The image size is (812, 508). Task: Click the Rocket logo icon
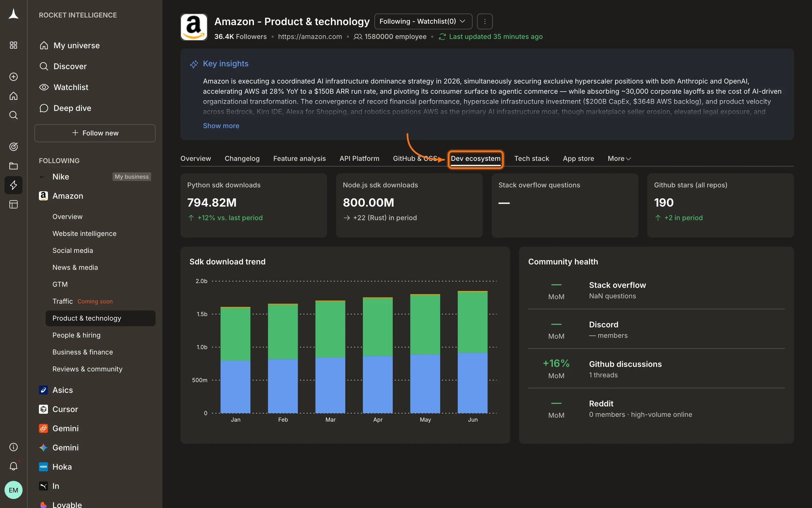tap(14, 14)
